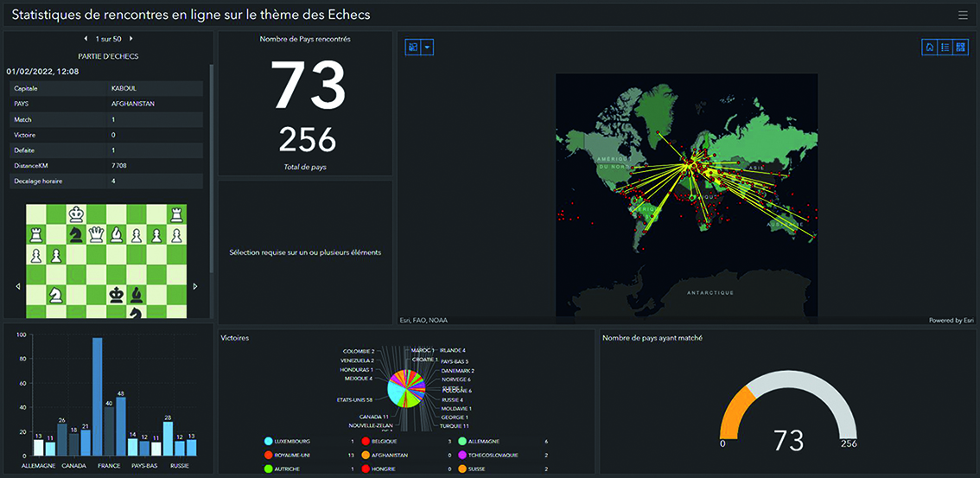
Task: Click the Powered by Esri link
Action: (x=951, y=320)
